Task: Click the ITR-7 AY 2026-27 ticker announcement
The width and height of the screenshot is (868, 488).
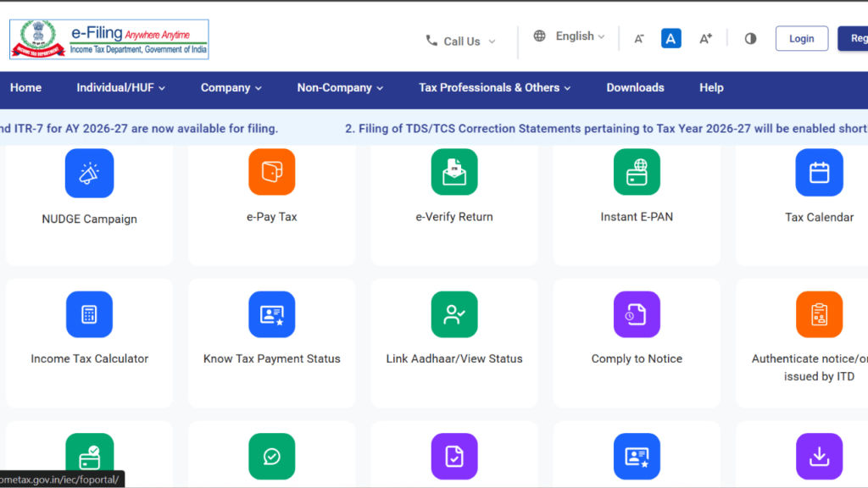Action: tap(139, 129)
